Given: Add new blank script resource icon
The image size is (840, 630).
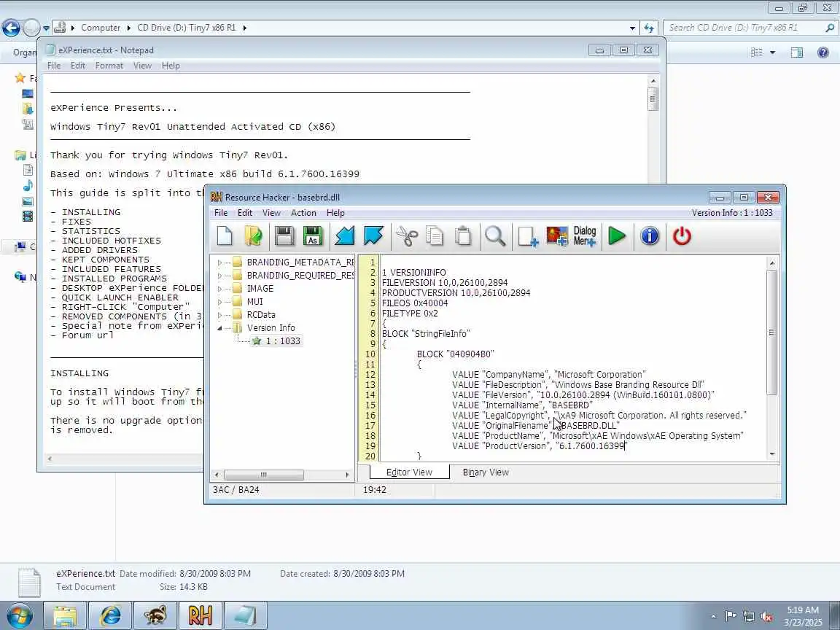Looking at the screenshot, I should point(528,236).
